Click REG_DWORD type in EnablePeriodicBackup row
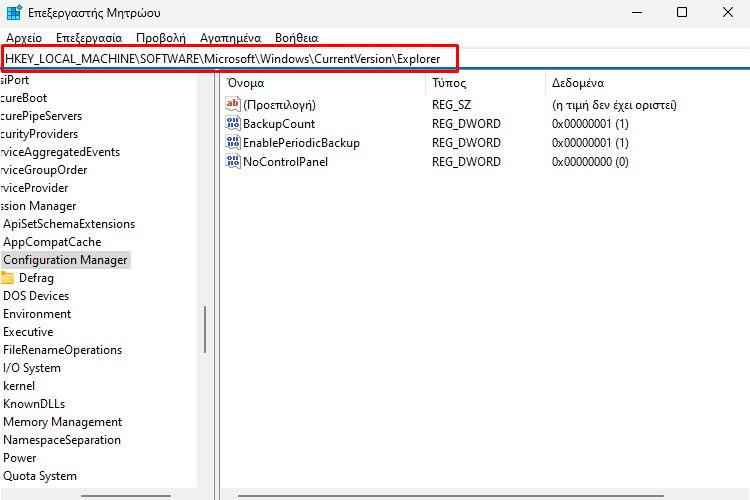 (466, 143)
